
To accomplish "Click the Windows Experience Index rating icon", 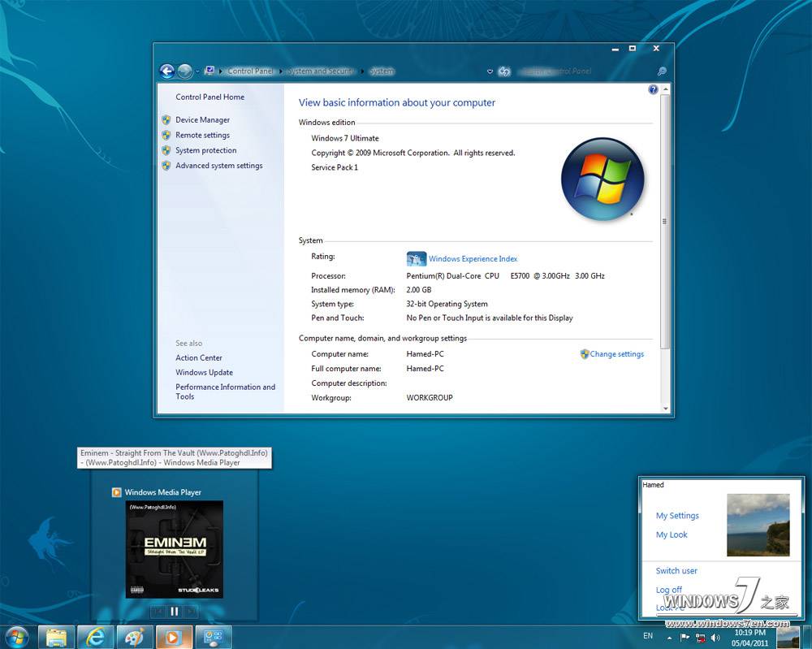I will click(416, 258).
